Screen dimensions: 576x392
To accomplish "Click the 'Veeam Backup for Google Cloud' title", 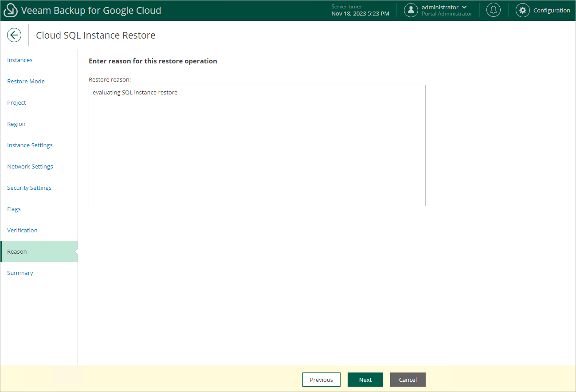I will pyautogui.click(x=91, y=10).
